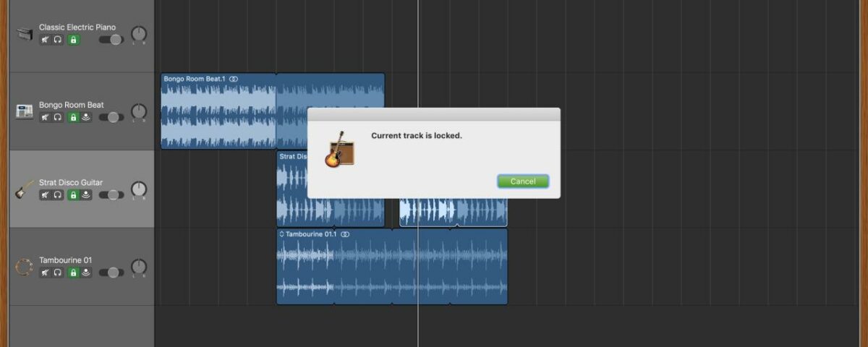This screenshot has width=868, height=347.
Task: Click the Tambourine 01 pan knob
Action: pos(138,267)
